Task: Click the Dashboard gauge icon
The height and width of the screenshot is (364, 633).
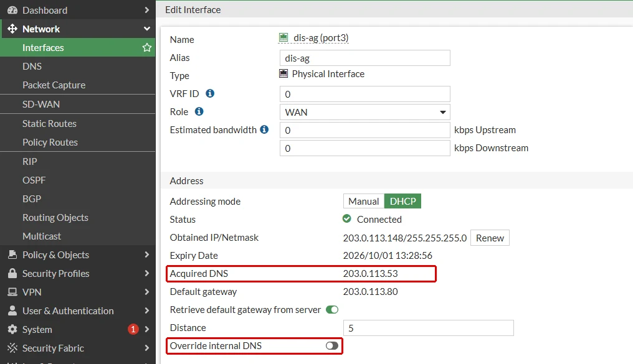Action: pos(12,10)
